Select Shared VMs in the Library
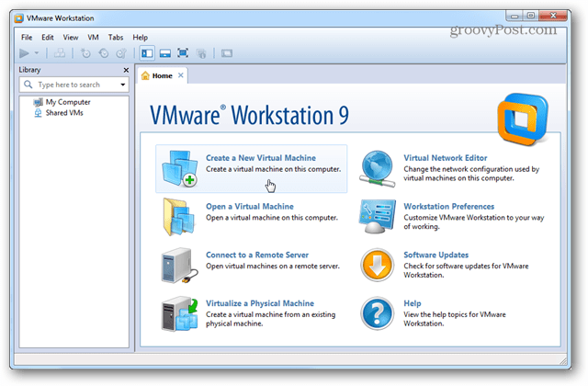588x386 pixels. pyautogui.click(x=64, y=113)
